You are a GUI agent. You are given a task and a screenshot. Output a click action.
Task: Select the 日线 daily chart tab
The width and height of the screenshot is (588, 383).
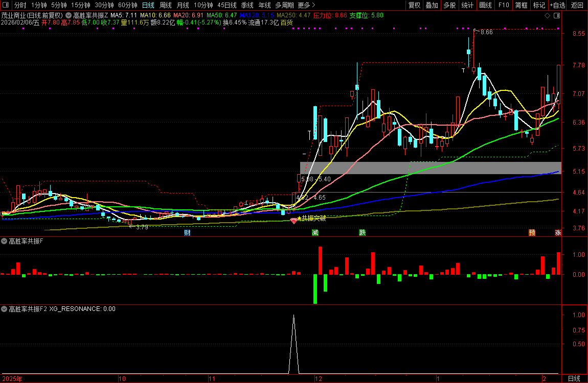[x=148, y=5]
